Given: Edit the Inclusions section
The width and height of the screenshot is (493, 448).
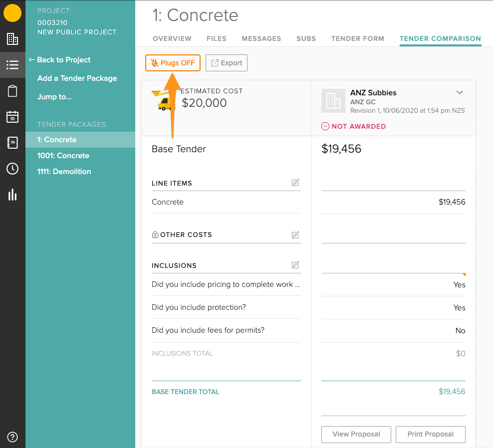Looking at the screenshot, I should pos(295,265).
